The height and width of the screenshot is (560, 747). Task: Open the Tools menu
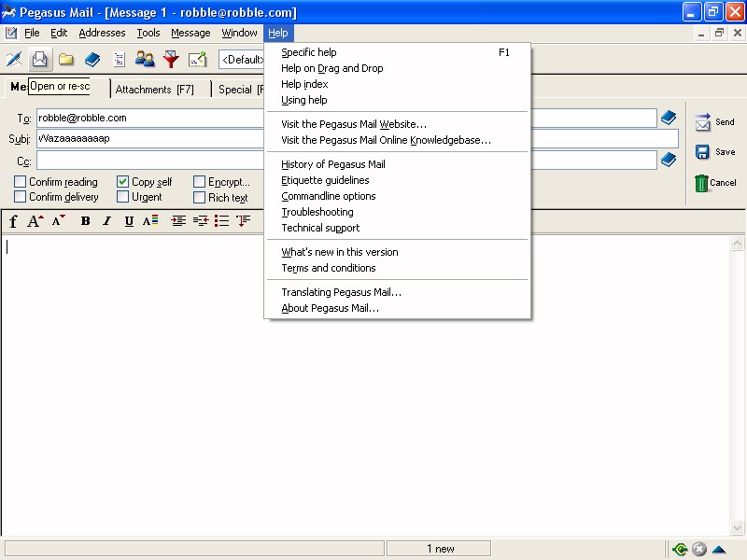[x=148, y=33]
